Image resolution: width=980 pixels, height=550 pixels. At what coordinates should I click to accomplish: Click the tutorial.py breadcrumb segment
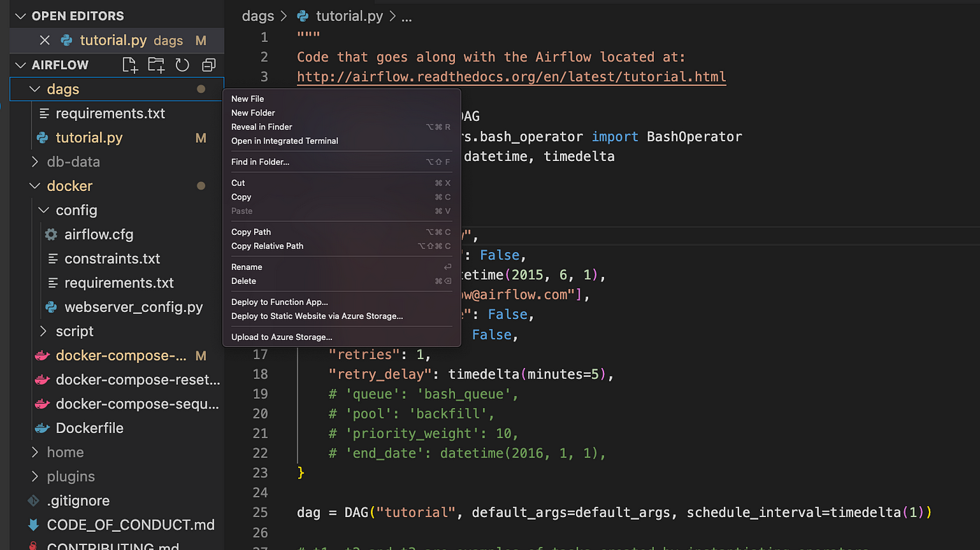pyautogui.click(x=349, y=16)
